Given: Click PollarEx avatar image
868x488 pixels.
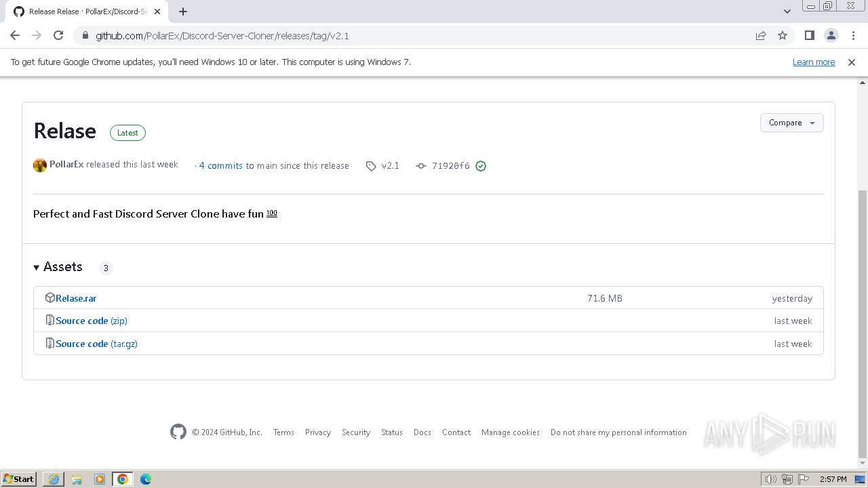Looking at the screenshot, I should pyautogui.click(x=40, y=165).
